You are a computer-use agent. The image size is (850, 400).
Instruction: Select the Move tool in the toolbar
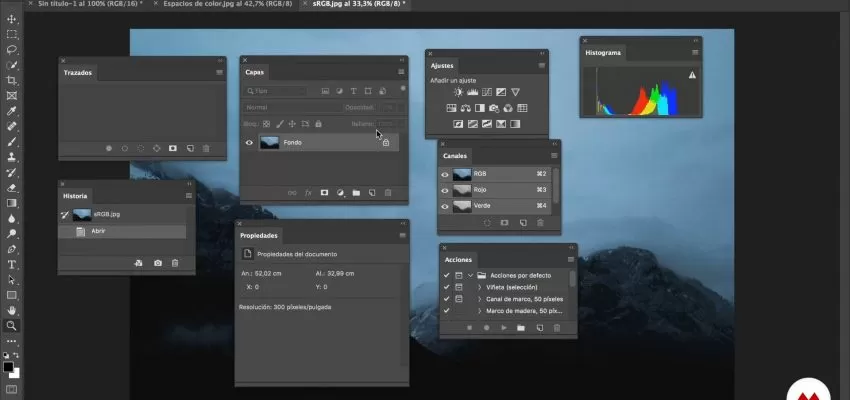(12, 19)
